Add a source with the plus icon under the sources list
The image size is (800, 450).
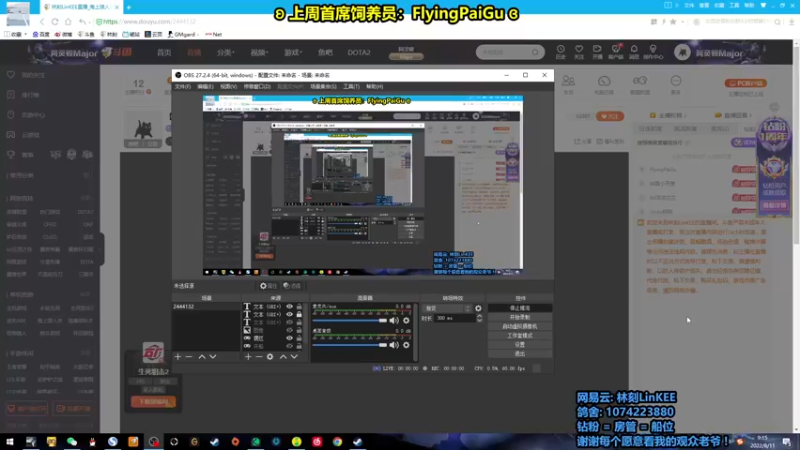248,357
